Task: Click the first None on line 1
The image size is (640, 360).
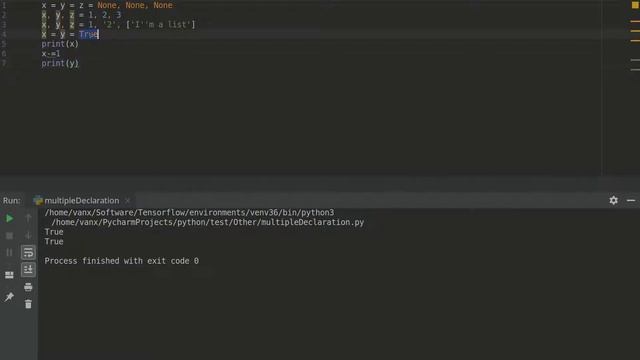Action: tap(107, 5)
